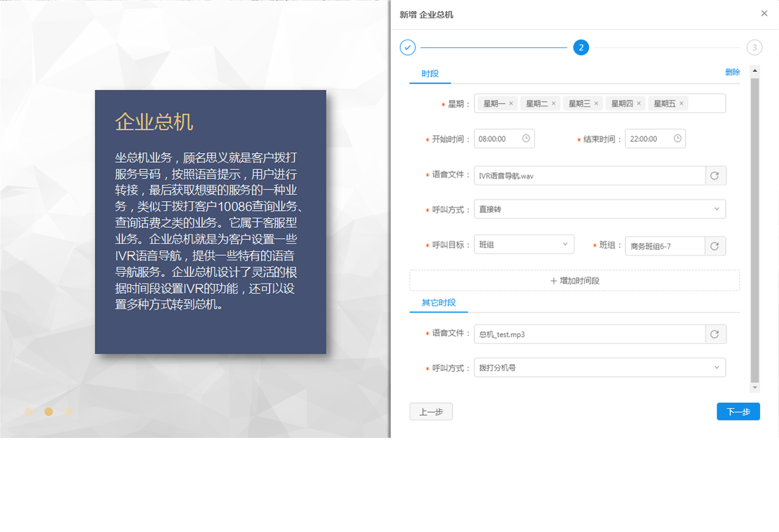Refresh the 商务班组6-7 班组 selection
Viewport: 779px width, 532px height.
coord(715,245)
